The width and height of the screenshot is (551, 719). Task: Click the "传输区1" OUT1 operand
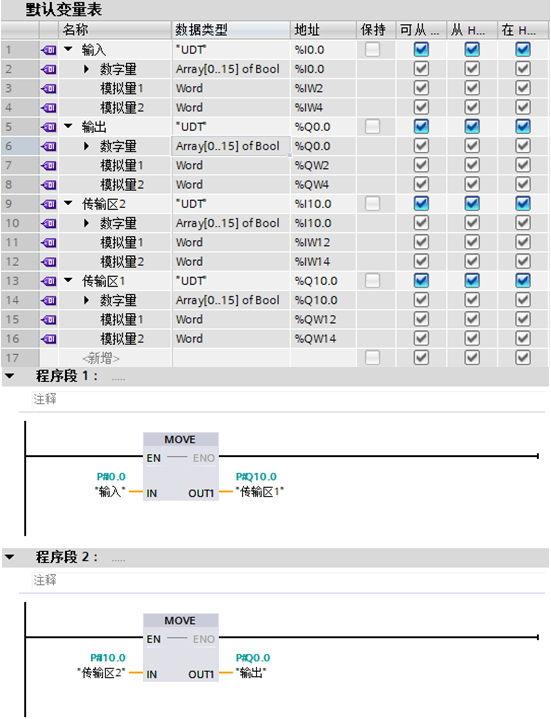(260, 492)
